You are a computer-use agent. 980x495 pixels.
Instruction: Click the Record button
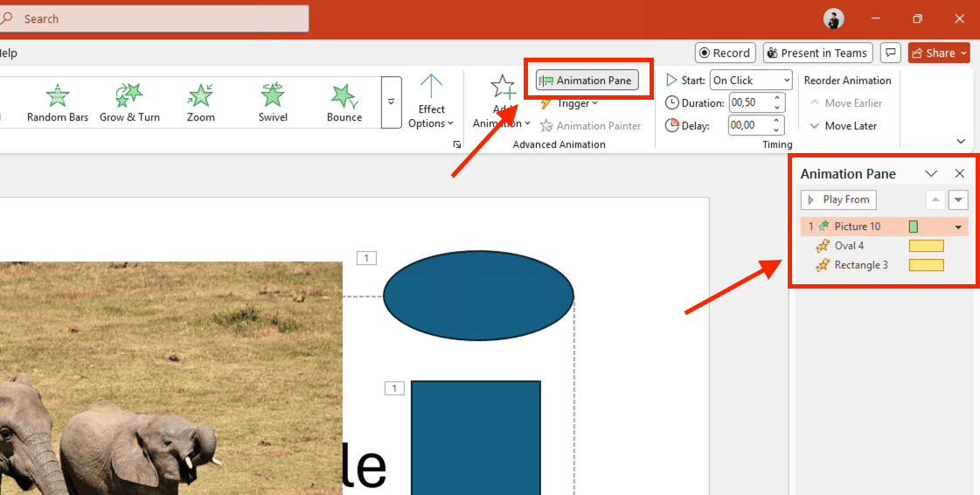pyautogui.click(x=725, y=53)
